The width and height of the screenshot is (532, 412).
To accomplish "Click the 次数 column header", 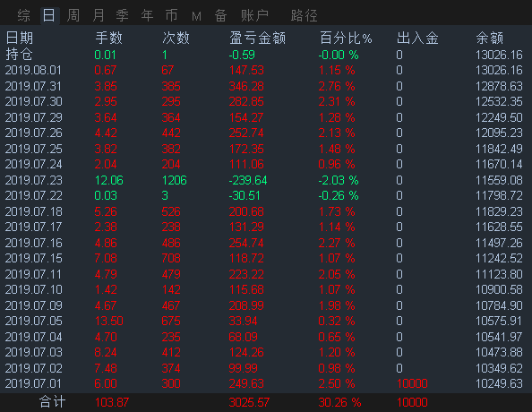I will (176, 38).
